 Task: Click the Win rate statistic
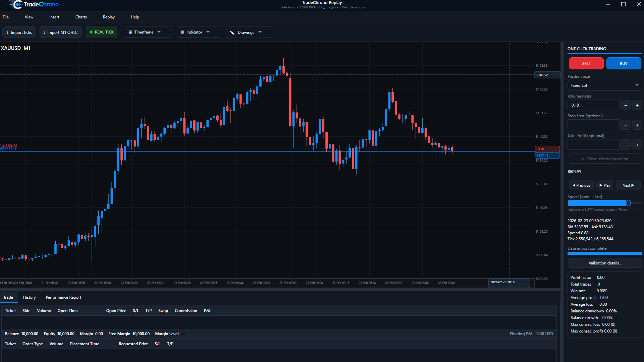coord(589,291)
